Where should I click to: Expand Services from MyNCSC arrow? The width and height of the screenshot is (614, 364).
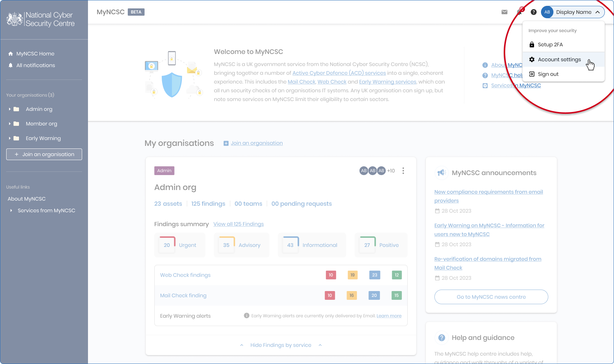[x=11, y=210]
